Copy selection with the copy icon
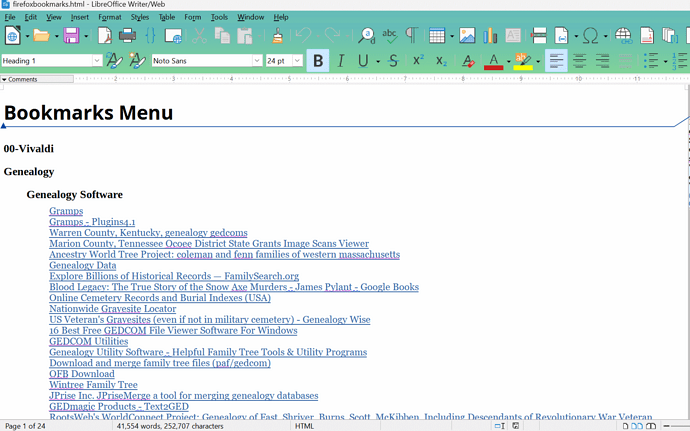The image size is (690, 431). (222, 36)
